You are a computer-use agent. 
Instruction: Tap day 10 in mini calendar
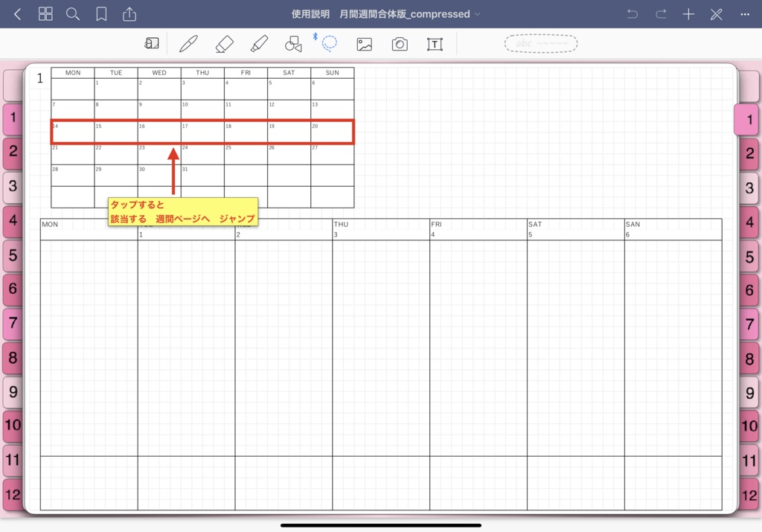pos(202,111)
